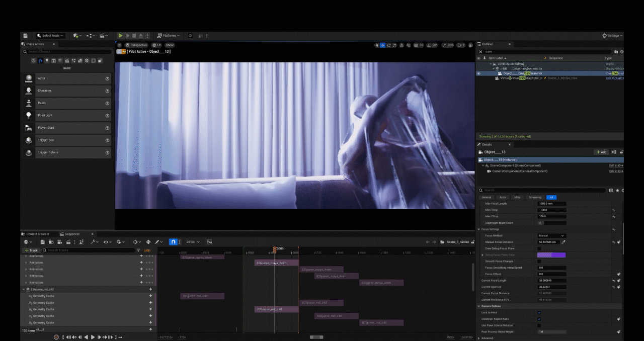This screenshot has width=644, height=341.
Task: Click the record button in Sequencer transport controls
Action: pyautogui.click(x=56, y=337)
